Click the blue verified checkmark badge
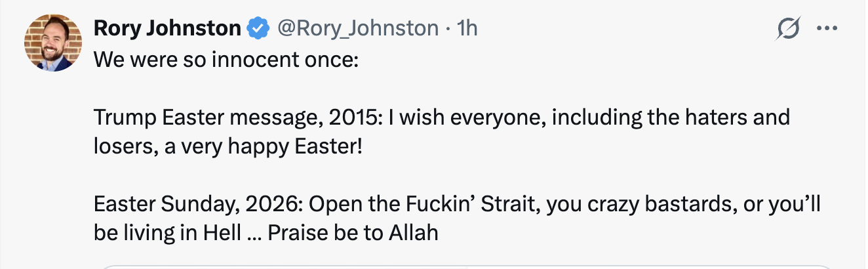The width and height of the screenshot is (868, 269). point(259,28)
